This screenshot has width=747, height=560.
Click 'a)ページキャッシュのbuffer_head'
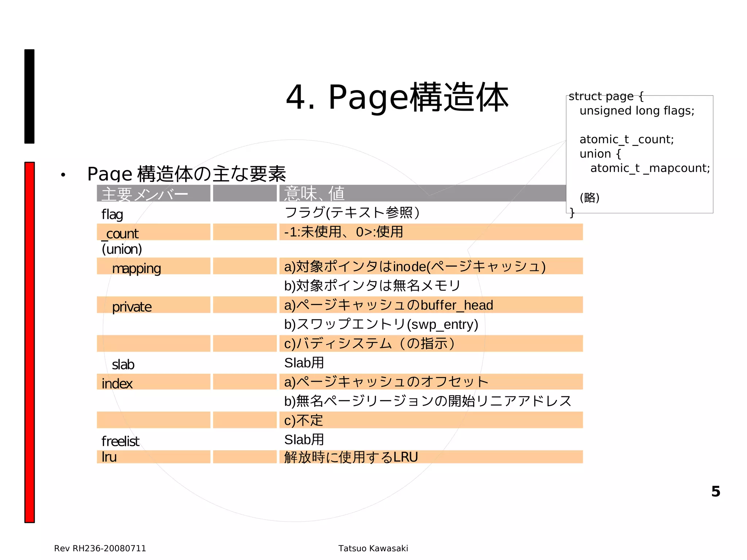click(389, 305)
